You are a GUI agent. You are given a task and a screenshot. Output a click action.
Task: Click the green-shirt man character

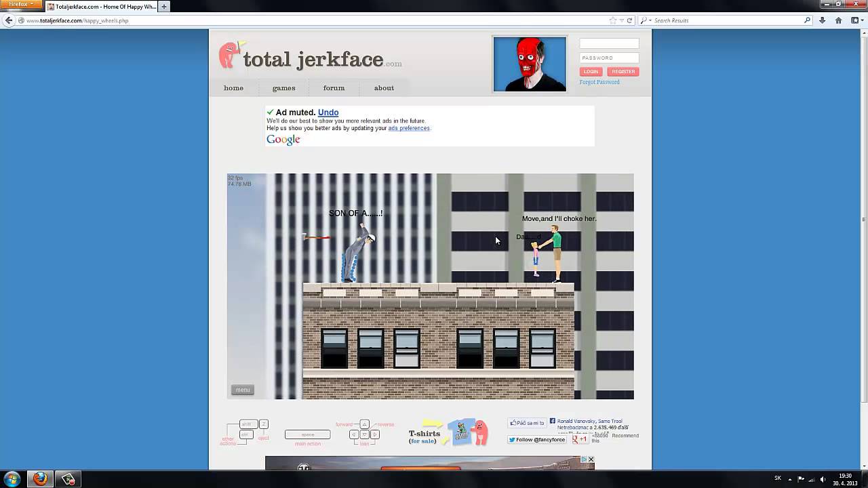(x=555, y=253)
